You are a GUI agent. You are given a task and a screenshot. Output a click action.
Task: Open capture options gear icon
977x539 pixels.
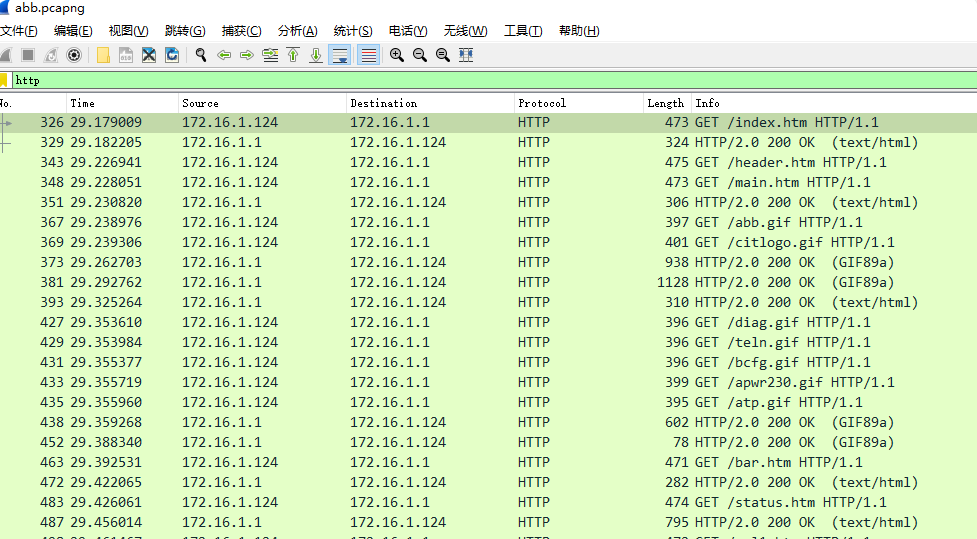coord(74,55)
